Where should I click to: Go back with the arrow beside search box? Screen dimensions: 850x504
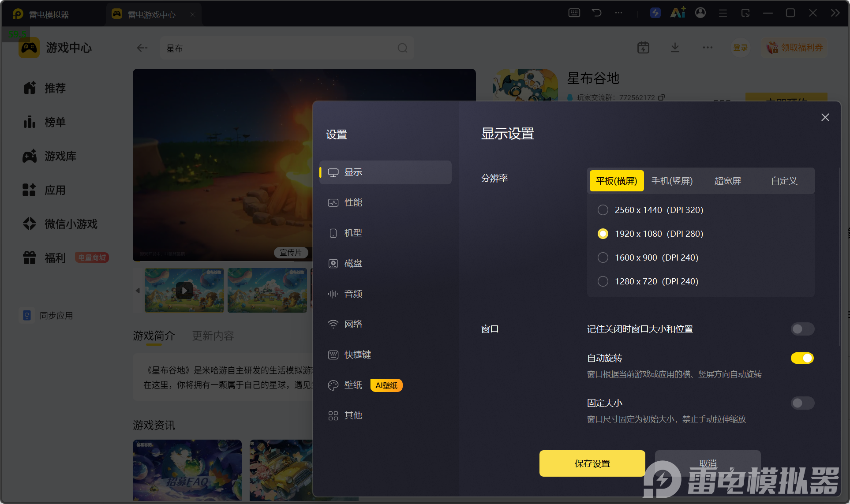[x=142, y=48]
